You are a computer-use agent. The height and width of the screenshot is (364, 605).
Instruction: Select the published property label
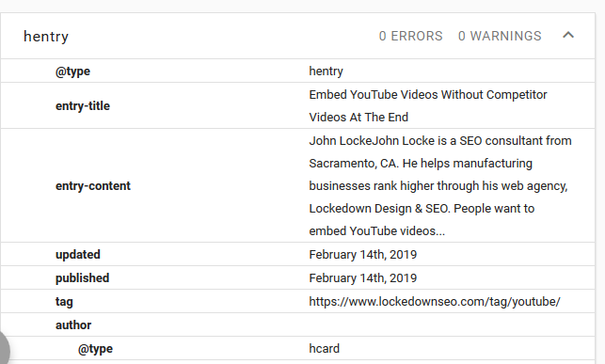coord(82,278)
